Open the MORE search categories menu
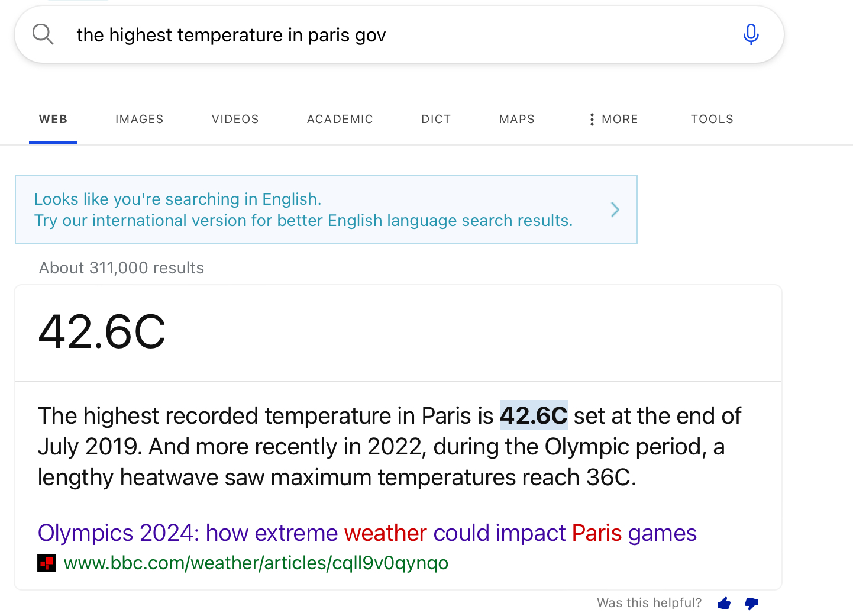853x616 pixels. [619, 120]
